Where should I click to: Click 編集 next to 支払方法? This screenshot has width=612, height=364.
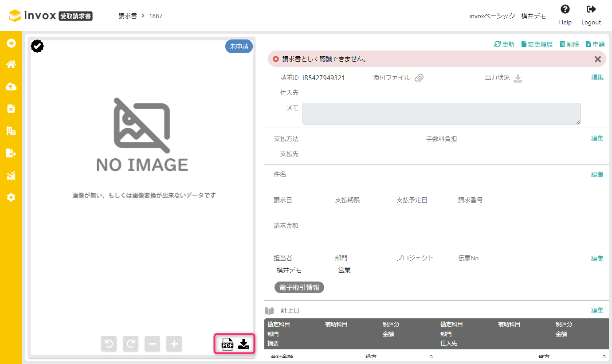[x=597, y=138]
